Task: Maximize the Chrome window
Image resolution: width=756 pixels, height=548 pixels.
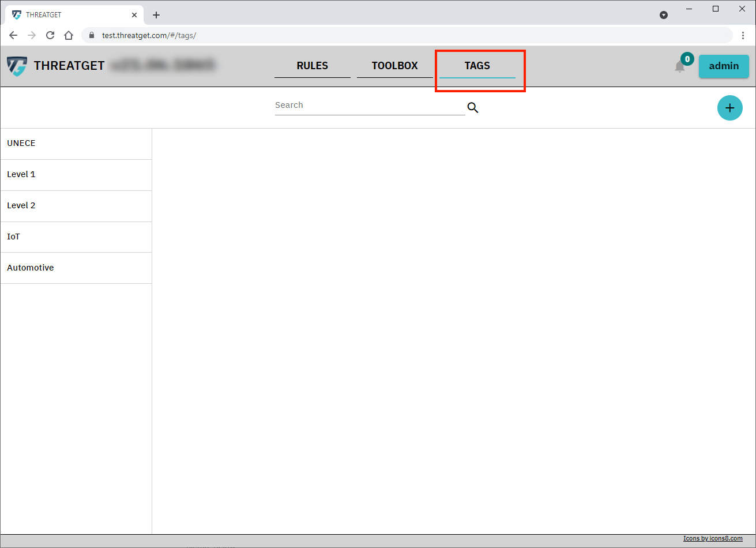Action: click(716, 9)
